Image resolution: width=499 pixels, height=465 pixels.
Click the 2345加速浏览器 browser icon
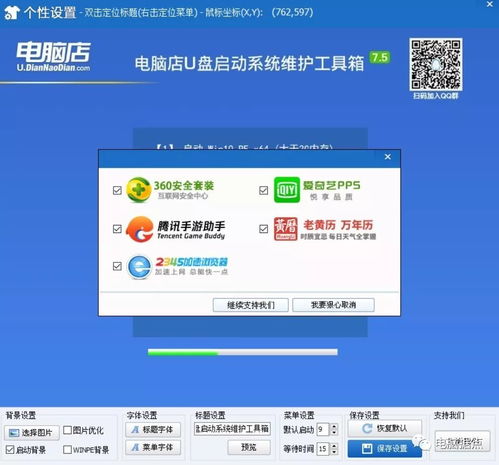[139, 267]
